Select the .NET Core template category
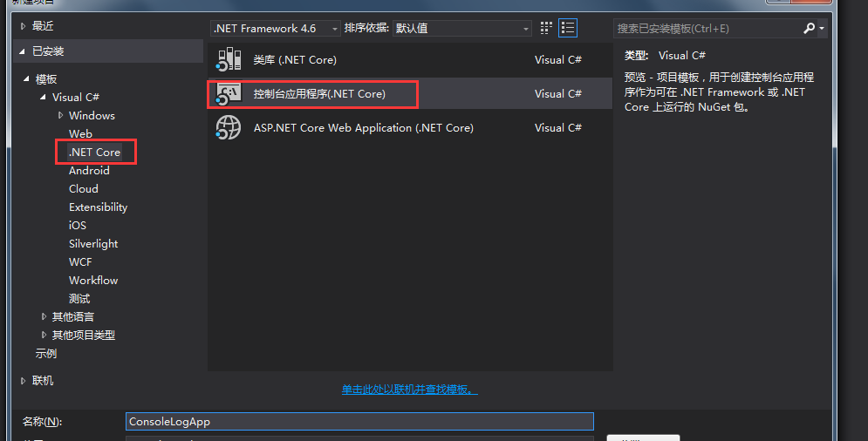The width and height of the screenshot is (868, 441). [94, 153]
